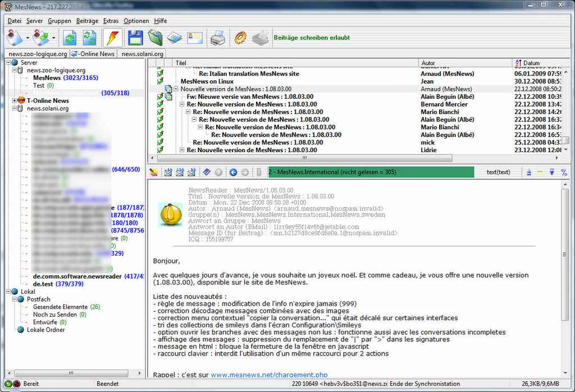
Task: Click the green folder toolbar icon
Action: pyautogui.click(x=155, y=38)
